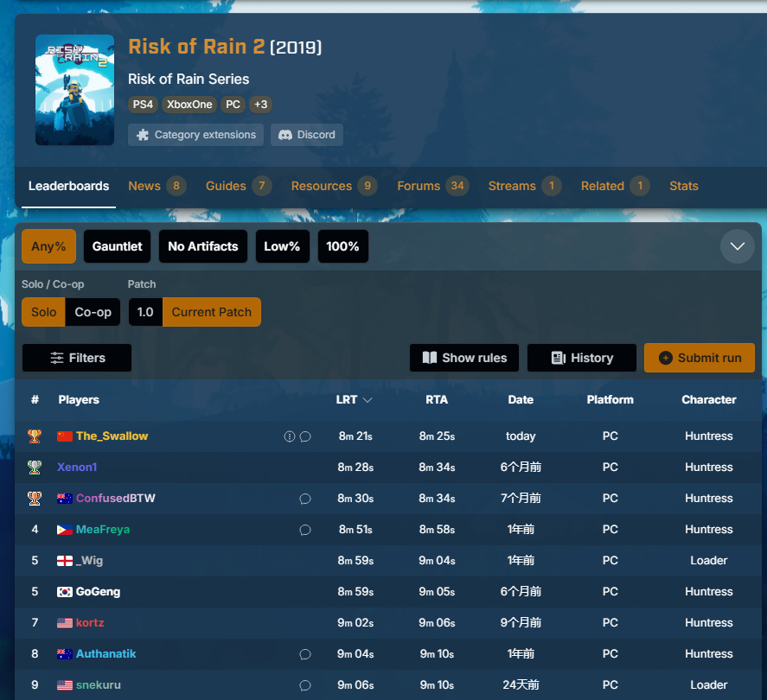Screen dimensions: 767x700
Task: Open comment bubble on ConfusedBTW's run
Action: pyautogui.click(x=305, y=499)
